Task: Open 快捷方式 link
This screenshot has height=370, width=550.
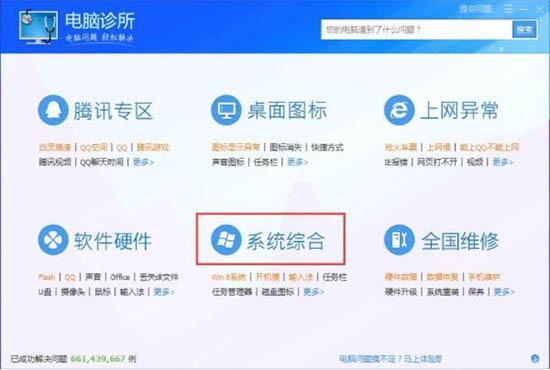Action: pos(327,147)
